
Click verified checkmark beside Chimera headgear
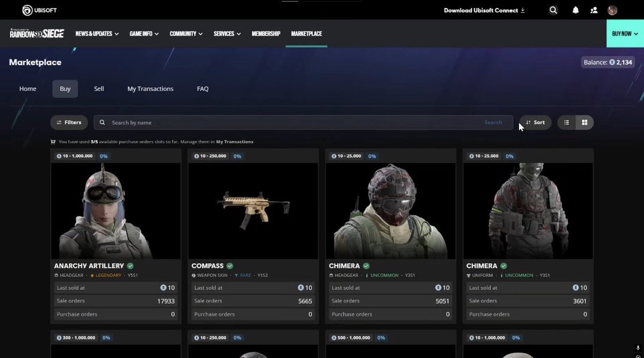[366, 266]
